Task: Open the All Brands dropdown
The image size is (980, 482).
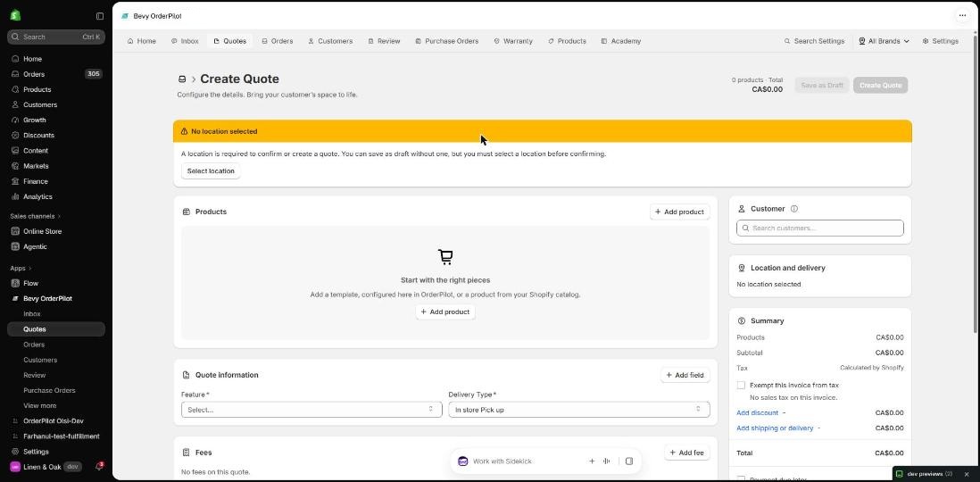Action: coord(884,41)
